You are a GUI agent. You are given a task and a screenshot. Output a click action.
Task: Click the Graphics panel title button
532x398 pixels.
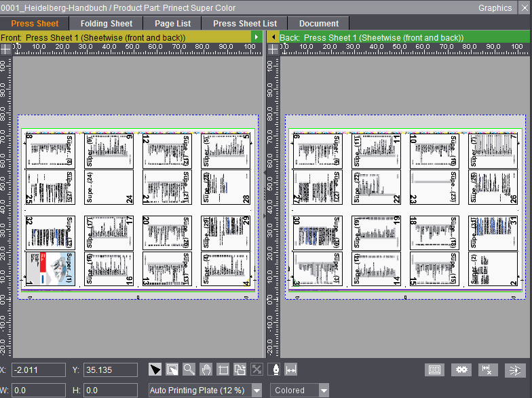[495, 7]
